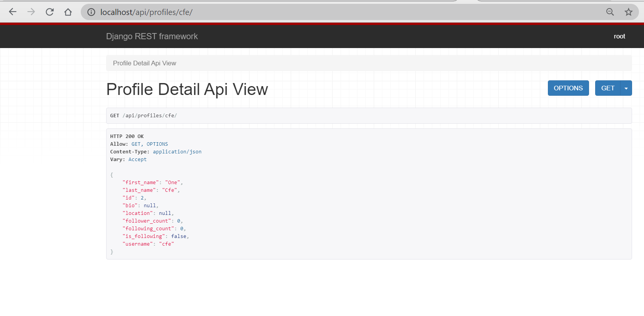Select the Profile Detail Api View heading
This screenshot has width=644, height=316.
click(187, 89)
